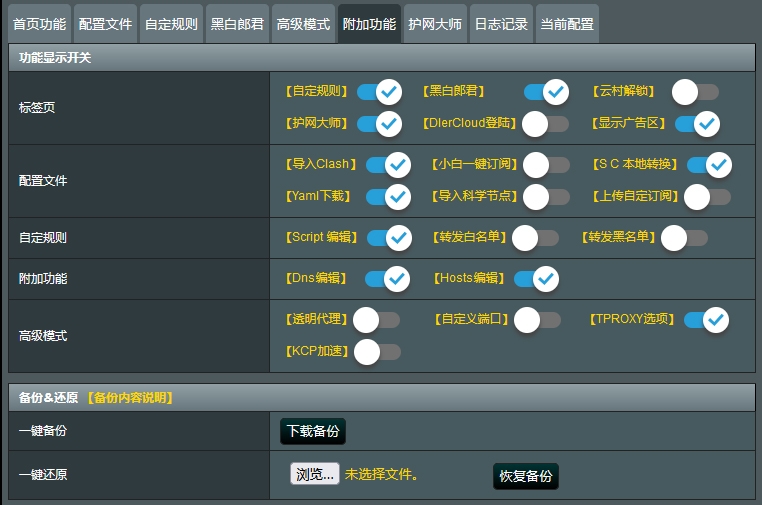
Task: Open the 备份内容说明 link
Action: (130, 398)
